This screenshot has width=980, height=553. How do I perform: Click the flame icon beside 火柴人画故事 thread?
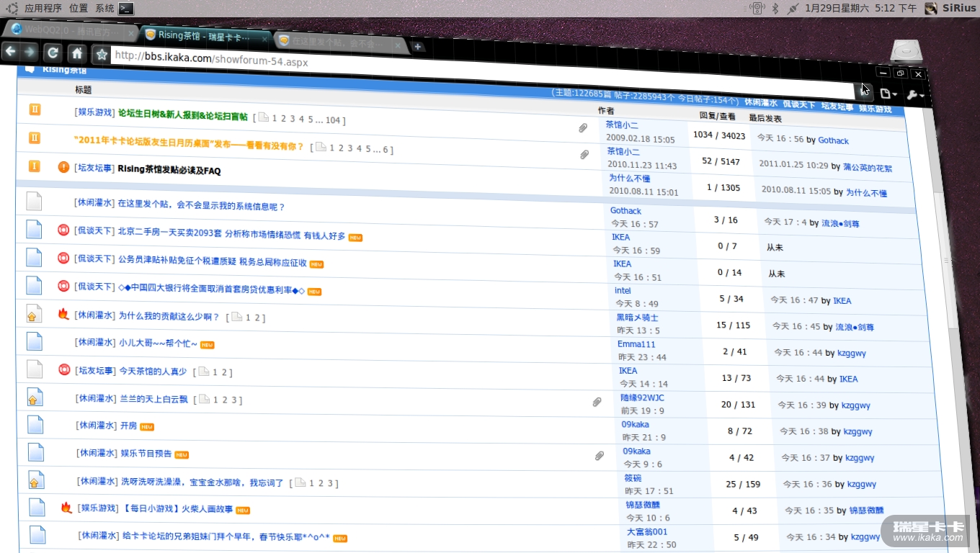66,508
